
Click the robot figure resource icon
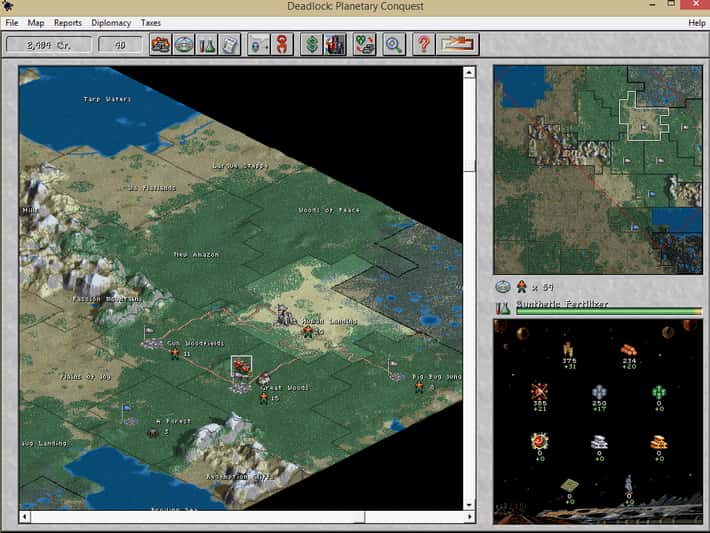point(629,485)
